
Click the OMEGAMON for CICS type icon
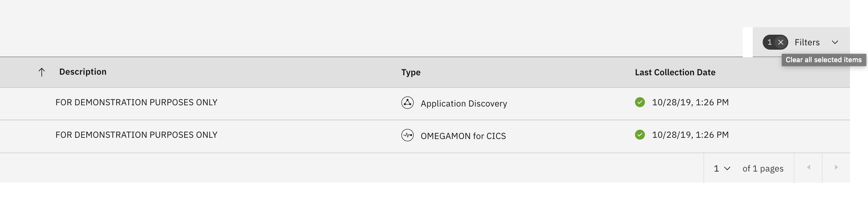pos(408,135)
